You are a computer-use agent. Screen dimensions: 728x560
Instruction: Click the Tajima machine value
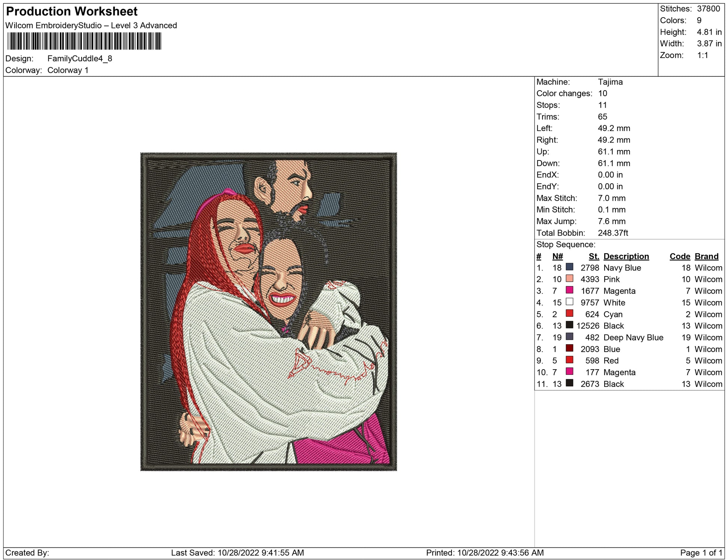[610, 82]
